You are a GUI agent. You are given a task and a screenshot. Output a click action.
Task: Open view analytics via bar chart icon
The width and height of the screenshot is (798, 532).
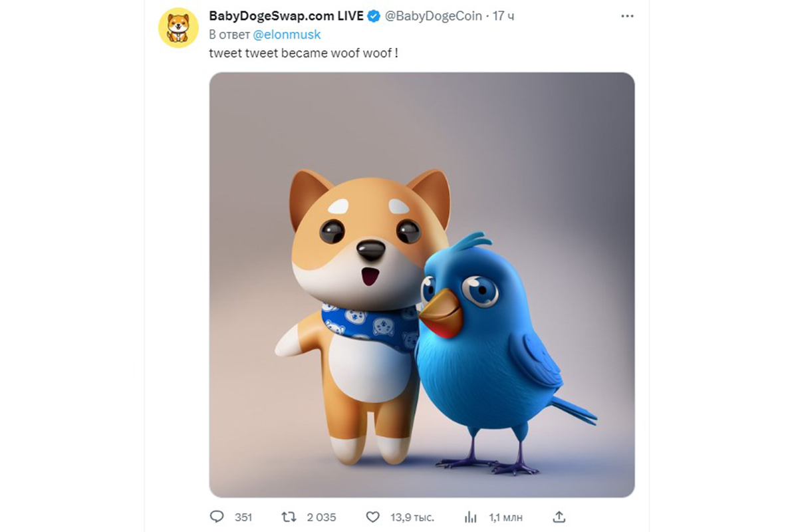click(471, 517)
